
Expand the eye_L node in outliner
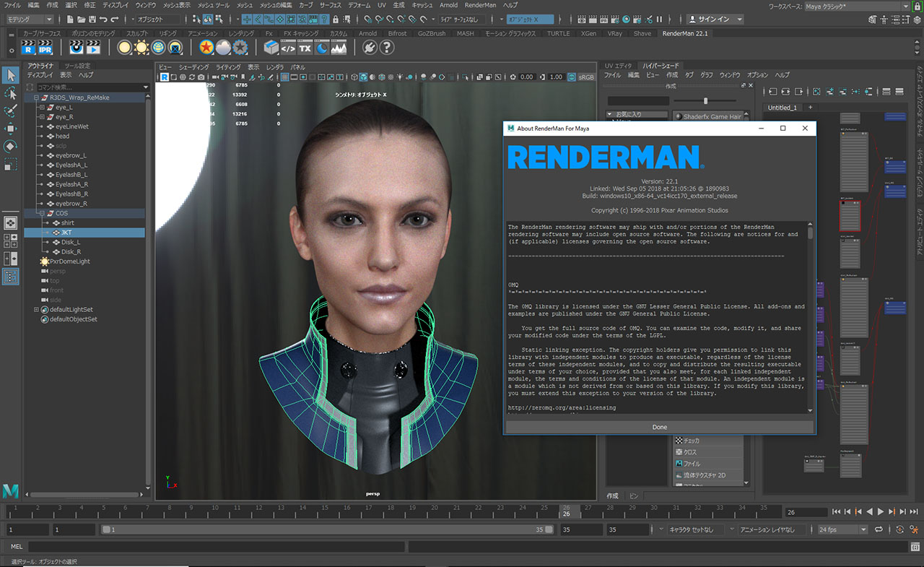pos(42,107)
